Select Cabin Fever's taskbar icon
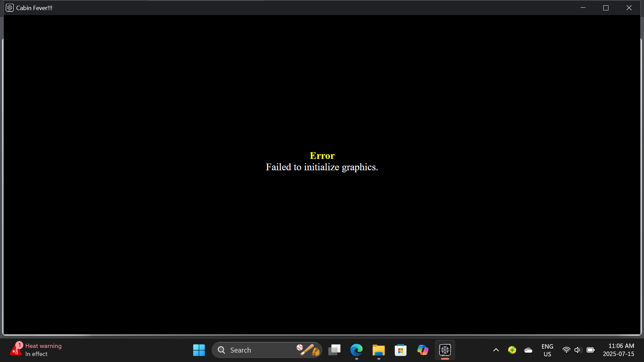644x362 pixels. [445, 350]
